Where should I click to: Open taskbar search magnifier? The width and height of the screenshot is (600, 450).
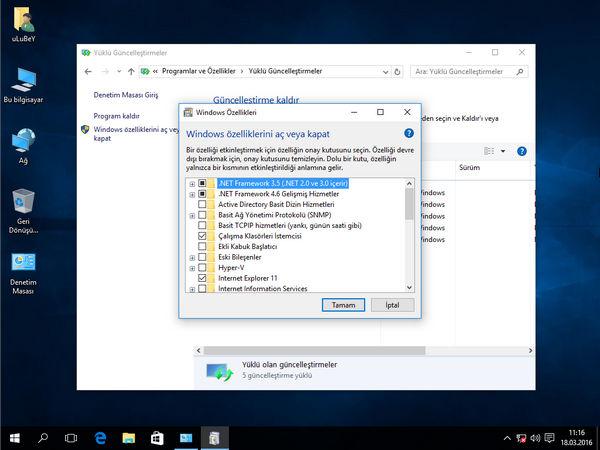pos(43,439)
